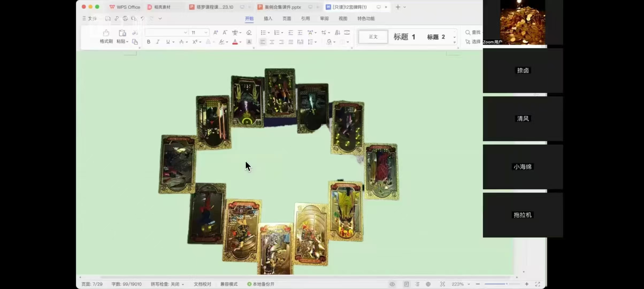Click the Distributed alignment icon

tap(300, 42)
